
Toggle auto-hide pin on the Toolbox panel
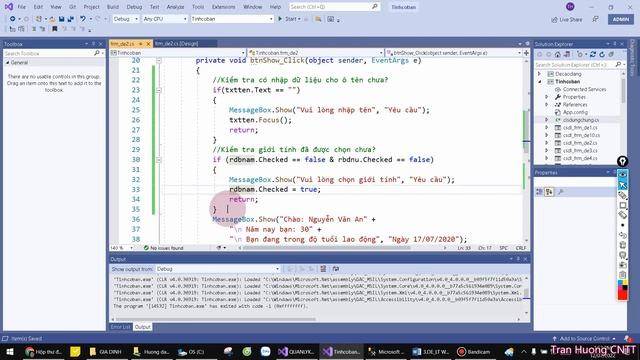93,44
